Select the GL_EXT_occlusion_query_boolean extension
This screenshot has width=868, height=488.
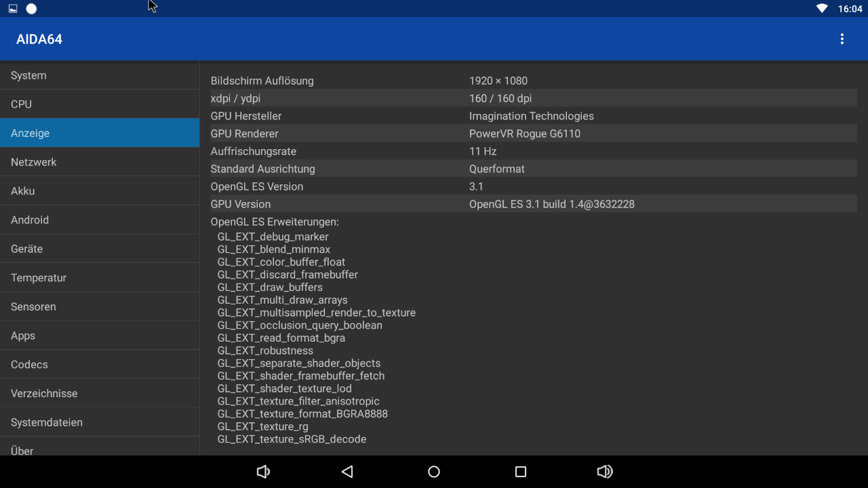click(300, 325)
